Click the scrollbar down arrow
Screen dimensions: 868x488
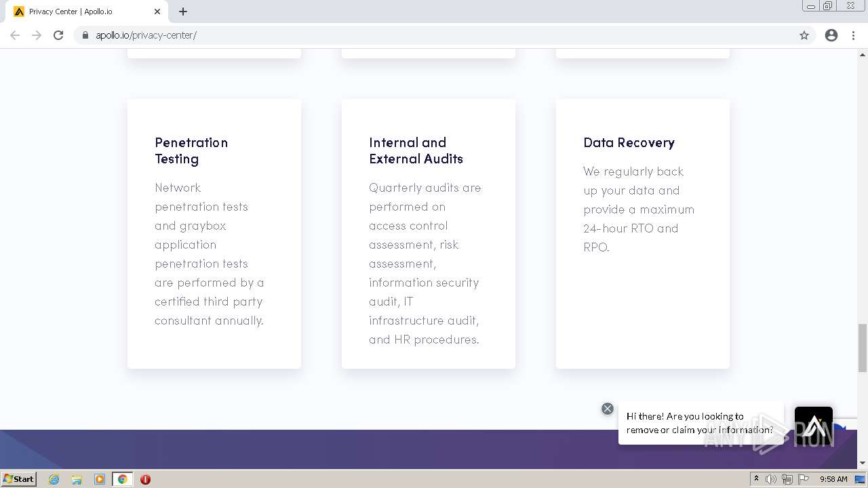coord(863,463)
